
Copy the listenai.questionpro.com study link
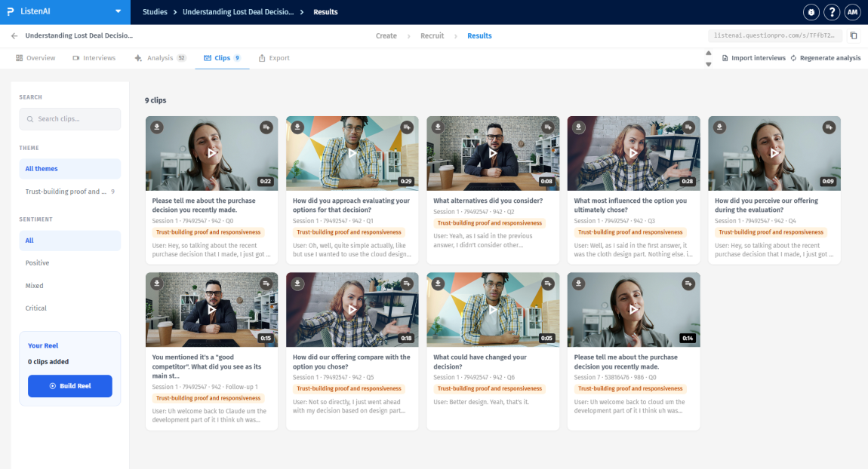point(854,35)
